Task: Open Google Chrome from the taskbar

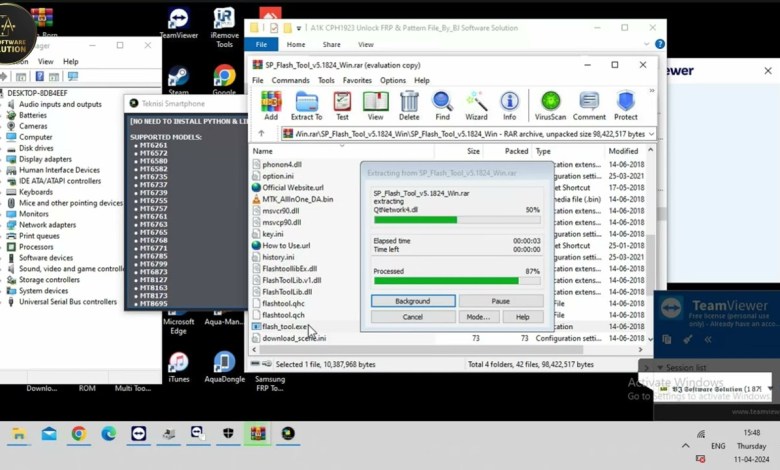Action: click(78, 433)
